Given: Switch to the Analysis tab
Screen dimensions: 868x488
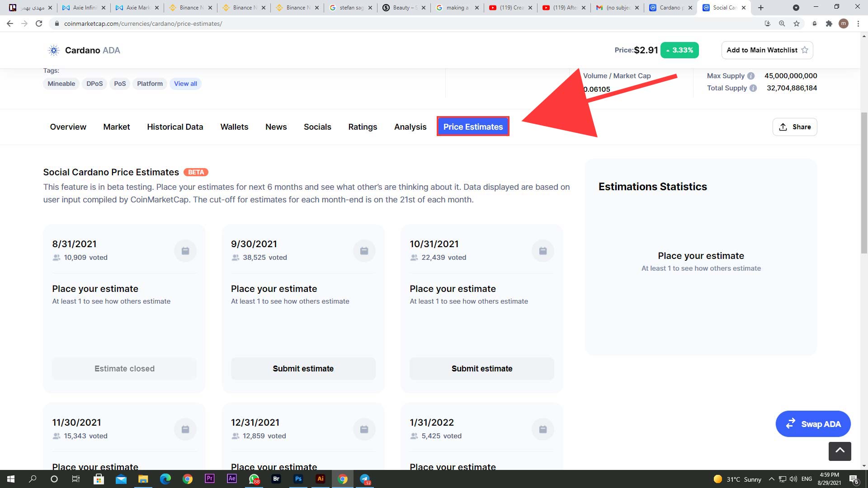Looking at the screenshot, I should coord(410,127).
